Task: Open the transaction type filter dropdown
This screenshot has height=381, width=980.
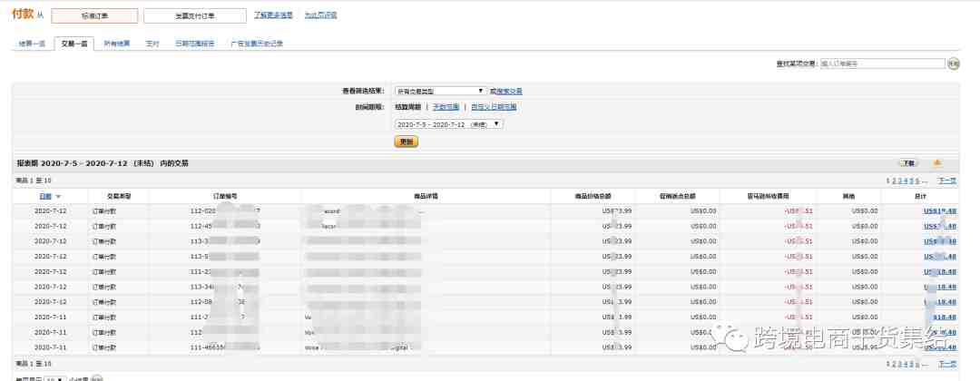Action: tap(442, 91)
